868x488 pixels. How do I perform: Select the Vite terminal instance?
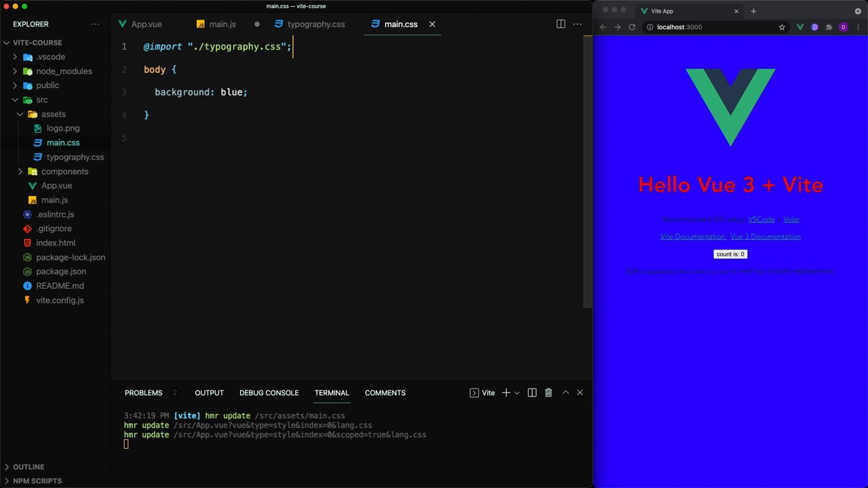point(482,392)
